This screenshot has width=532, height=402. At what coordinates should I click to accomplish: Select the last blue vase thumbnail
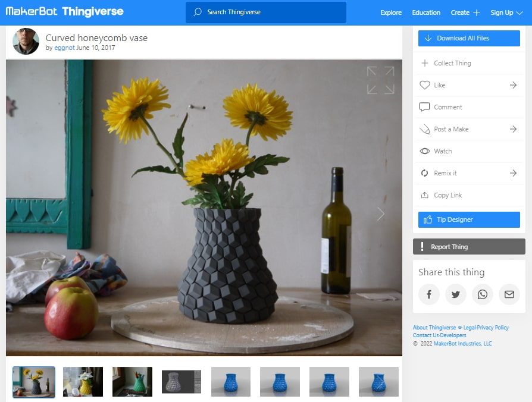point(378,381)
